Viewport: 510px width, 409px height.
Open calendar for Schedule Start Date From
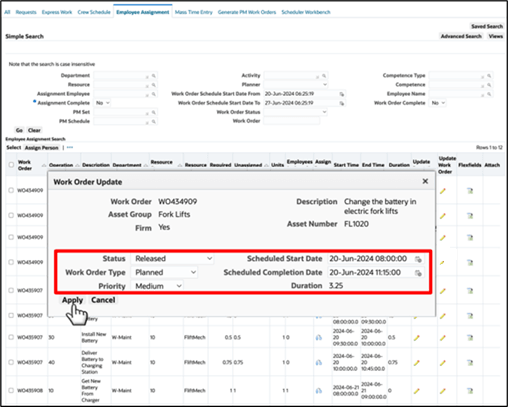click(342, 95)
